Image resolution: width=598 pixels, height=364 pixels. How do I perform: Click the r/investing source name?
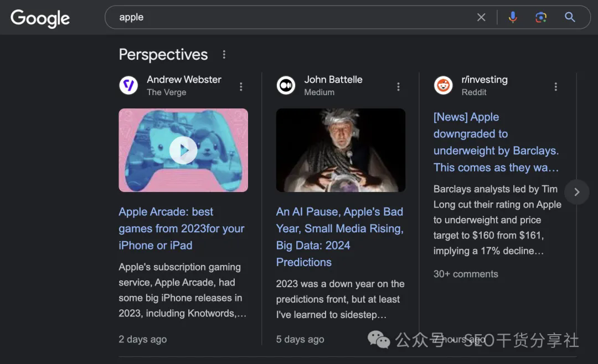pos(484,79)
